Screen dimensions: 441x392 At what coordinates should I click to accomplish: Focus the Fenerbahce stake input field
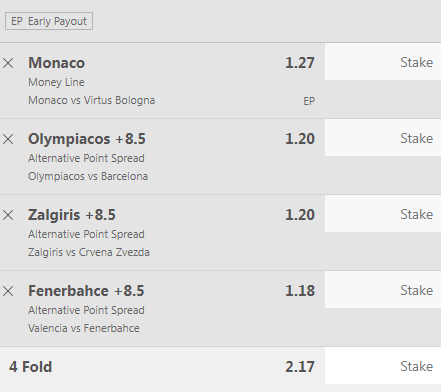coord(383,290)
